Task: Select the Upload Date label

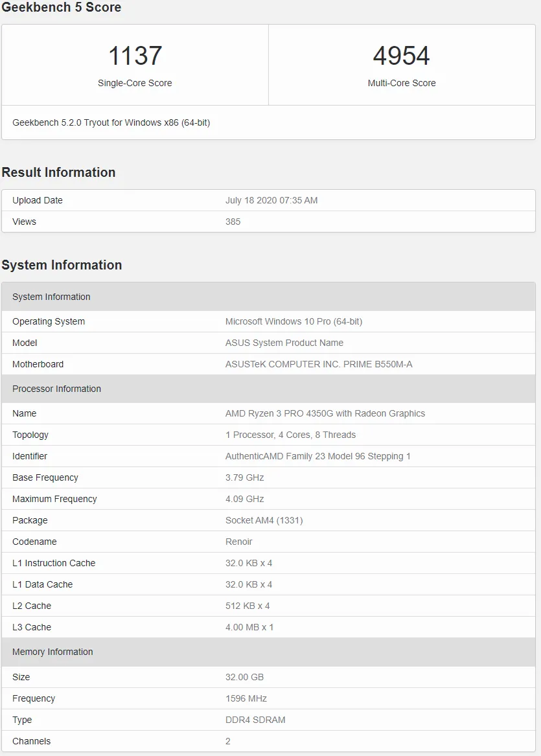Action: pos(38,200)
